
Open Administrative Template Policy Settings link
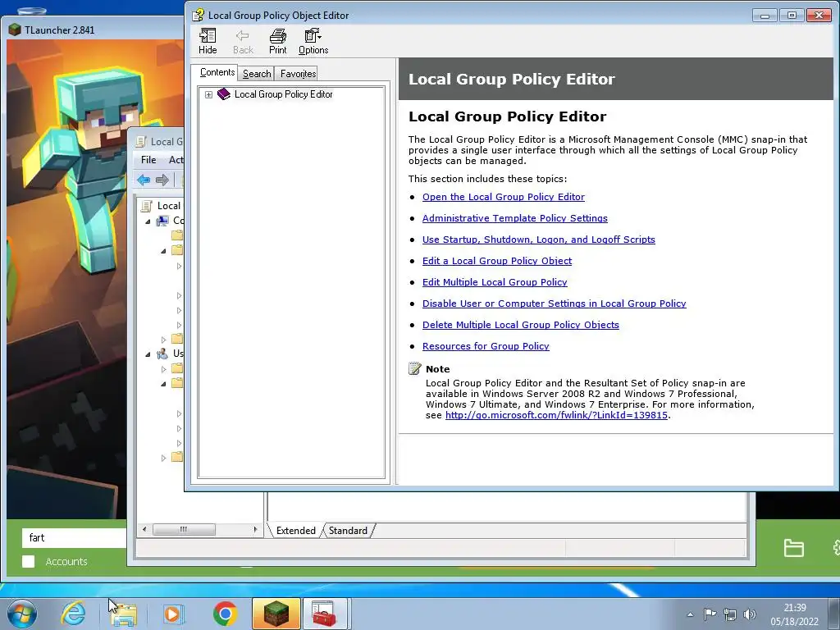coord(515,218)
